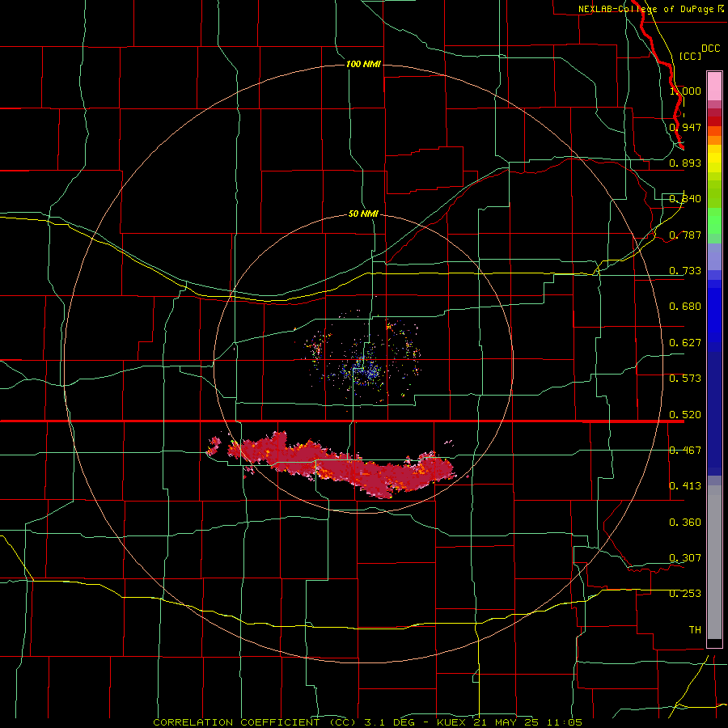Click the 1.000 value on the color scale
Image resolution: width=728 pixels, height=728 pixels.
point(685,91)
